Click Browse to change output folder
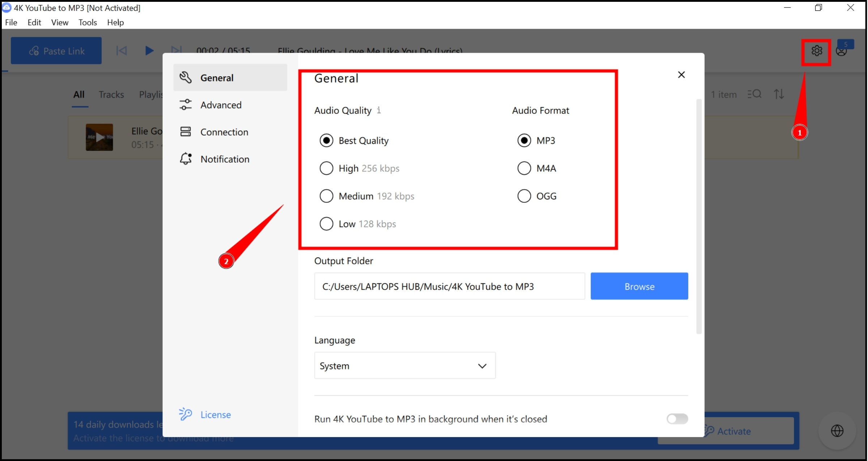The image size is (868, 461). click(639, 286)
